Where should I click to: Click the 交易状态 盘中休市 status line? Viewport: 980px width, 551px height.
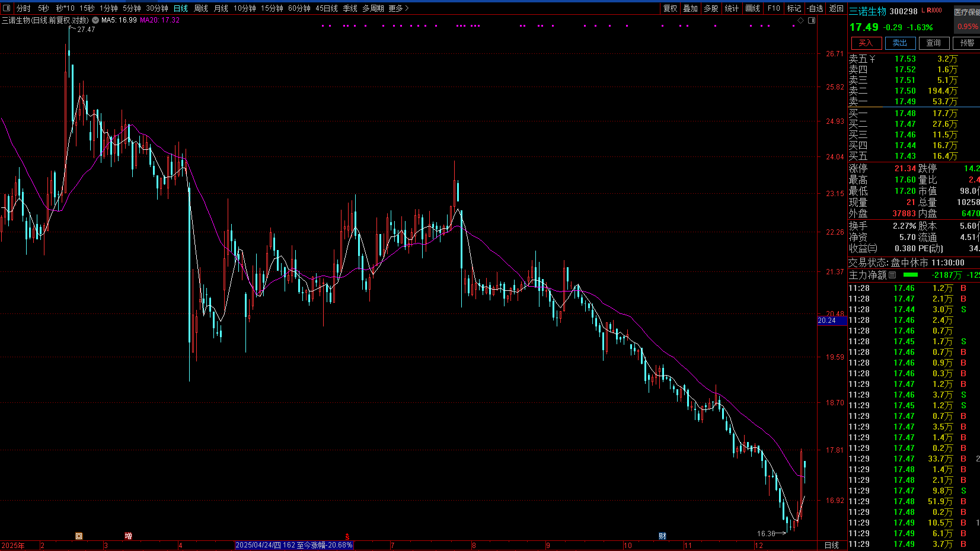[906, 262]
